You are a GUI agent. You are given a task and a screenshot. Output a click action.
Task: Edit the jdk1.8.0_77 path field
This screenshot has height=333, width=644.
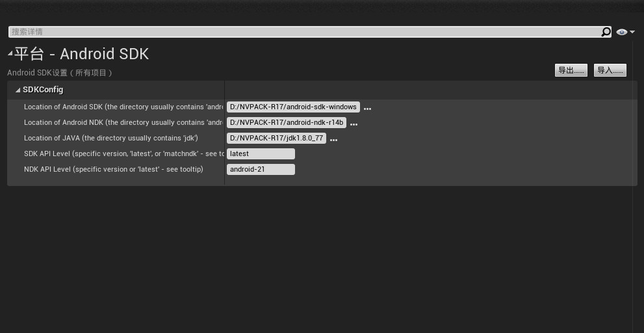[x=276, y=138]
